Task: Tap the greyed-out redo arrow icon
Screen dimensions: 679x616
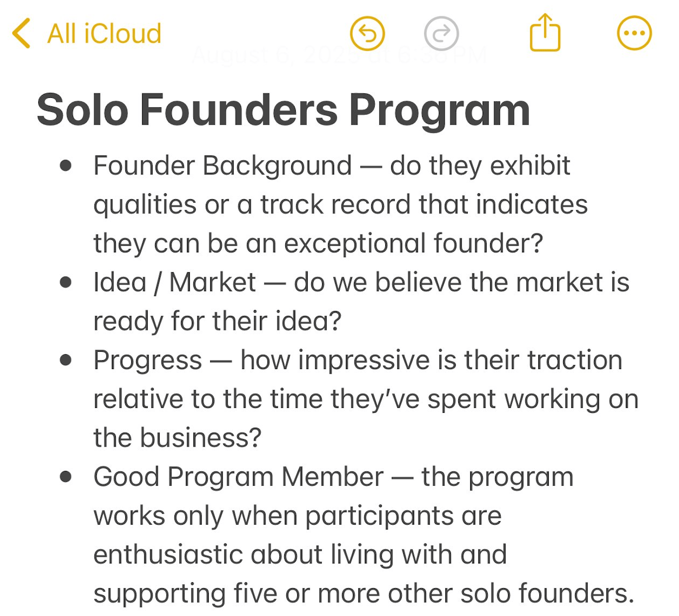Action: click(441, 34)
